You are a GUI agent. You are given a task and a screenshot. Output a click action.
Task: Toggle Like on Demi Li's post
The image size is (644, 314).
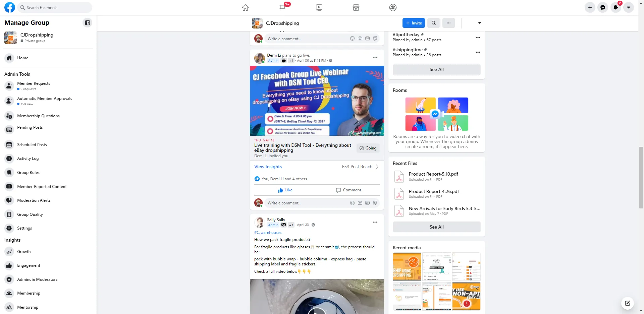[285, 190]
